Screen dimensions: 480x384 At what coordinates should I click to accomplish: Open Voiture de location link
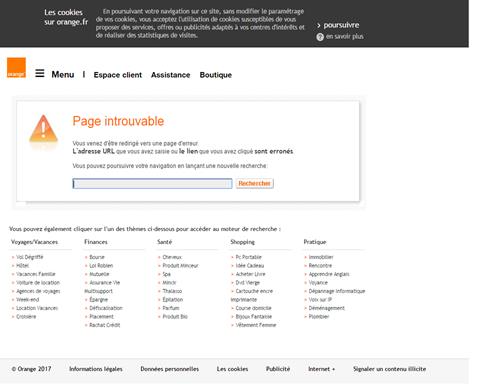pyautogui.click(x=38, y=283)
